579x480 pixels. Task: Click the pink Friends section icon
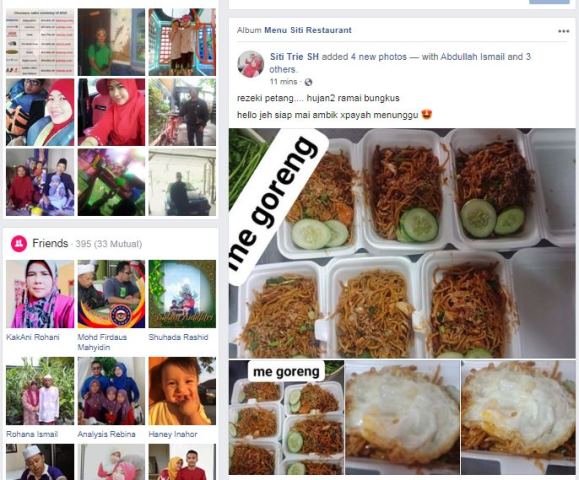point(19,244)
